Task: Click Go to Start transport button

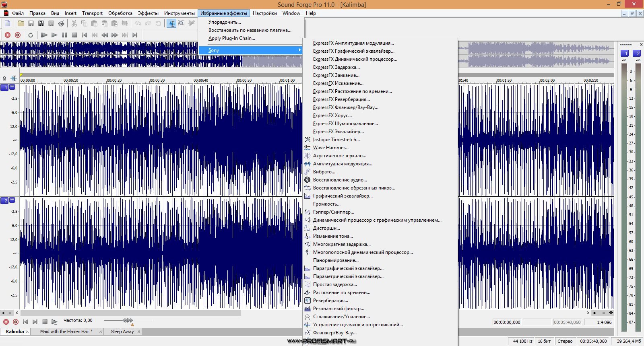Action: (85, 35)
